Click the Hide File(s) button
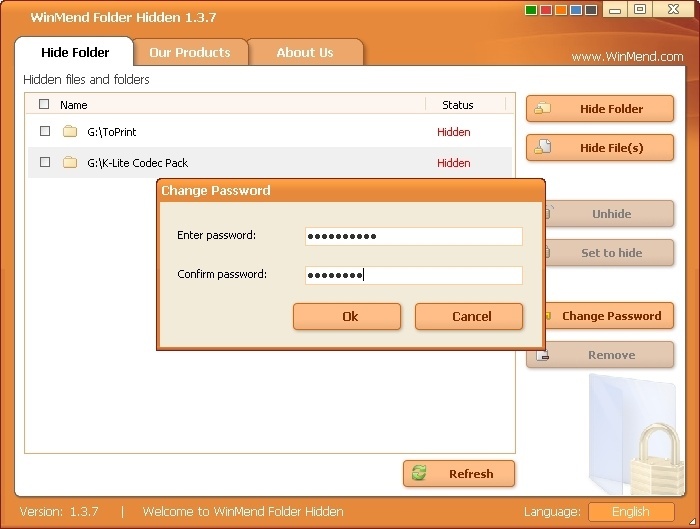Screen dimensions: 700x529 pos(600,148)
